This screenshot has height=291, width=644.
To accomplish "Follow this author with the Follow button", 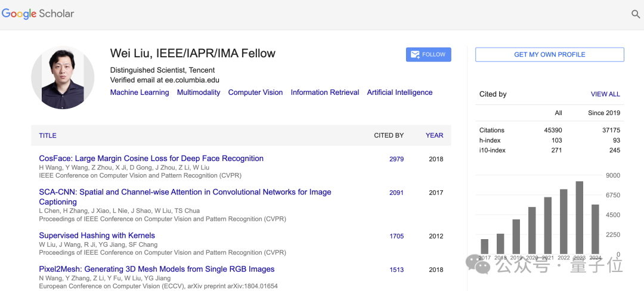I will pyautogui.click(x=428, y=54).
